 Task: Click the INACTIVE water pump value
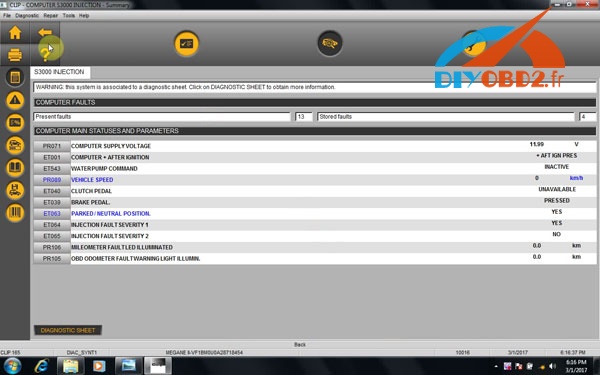(x=557, y=167)
